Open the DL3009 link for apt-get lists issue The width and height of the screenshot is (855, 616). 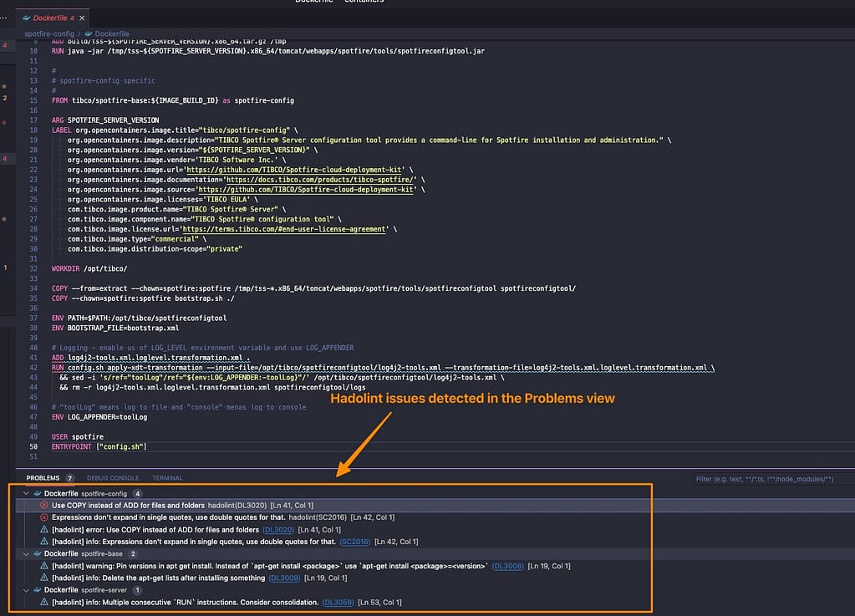click(284, 578)
